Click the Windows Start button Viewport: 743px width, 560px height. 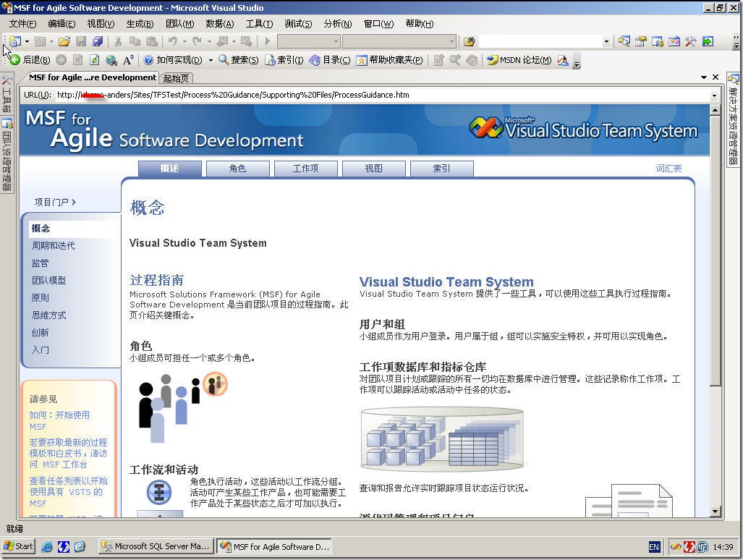click(19, 546)
